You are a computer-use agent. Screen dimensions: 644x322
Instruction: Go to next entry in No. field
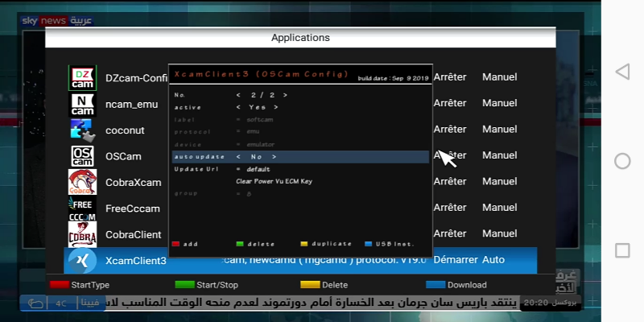285,95
